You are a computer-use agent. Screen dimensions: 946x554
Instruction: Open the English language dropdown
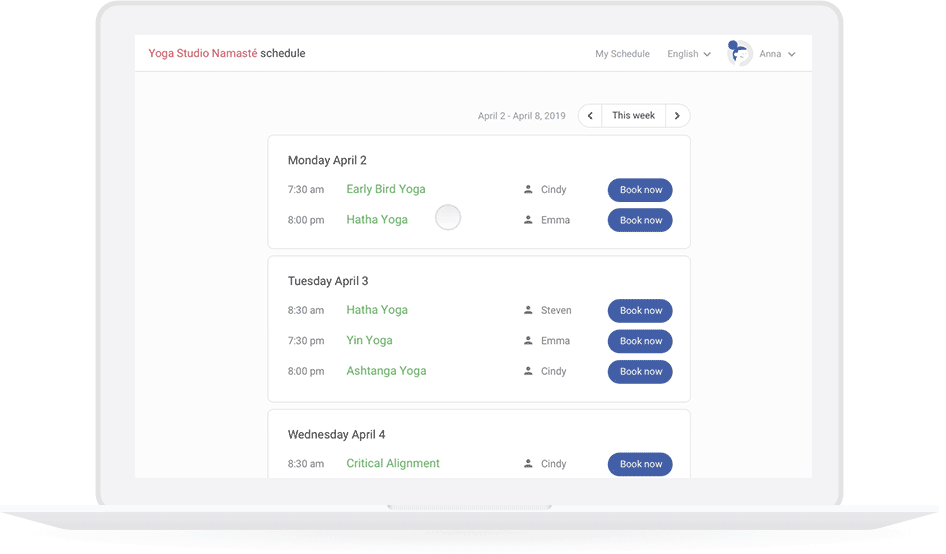[689, 54]
